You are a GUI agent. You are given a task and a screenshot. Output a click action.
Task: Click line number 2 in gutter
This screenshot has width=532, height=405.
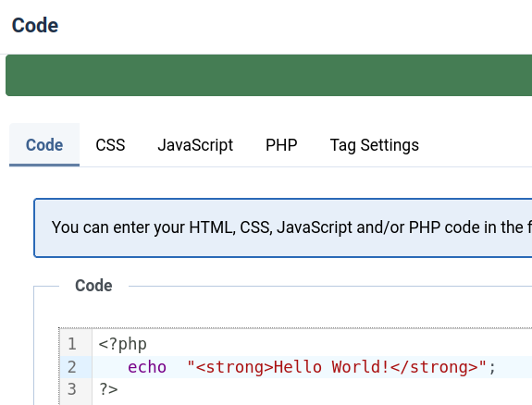pyautogui.click(x=72, y=367)
